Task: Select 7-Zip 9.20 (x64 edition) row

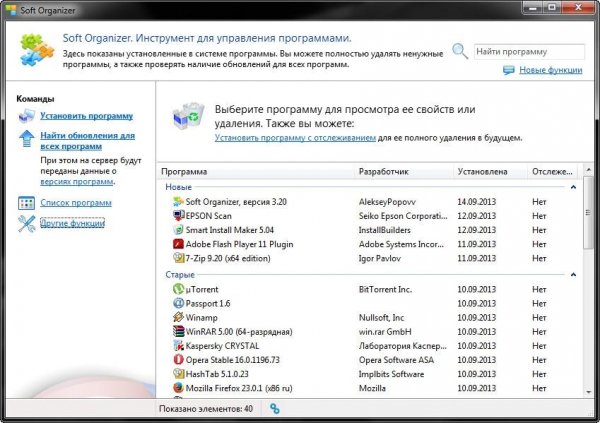Action: (228, 258)
